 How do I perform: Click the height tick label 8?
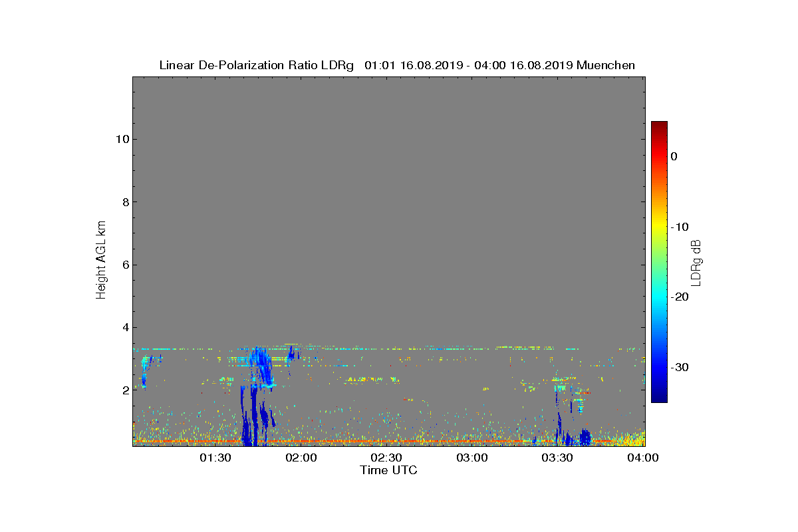tap(125, 202)
